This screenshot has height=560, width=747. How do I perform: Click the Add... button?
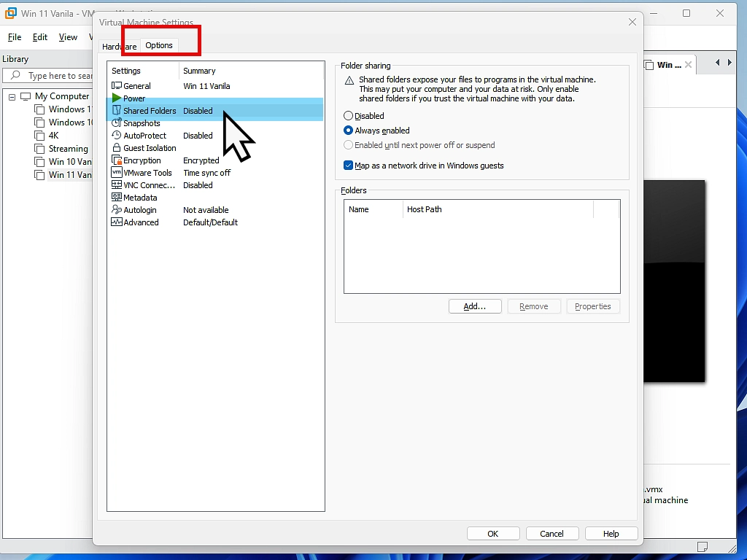(475, 306)
